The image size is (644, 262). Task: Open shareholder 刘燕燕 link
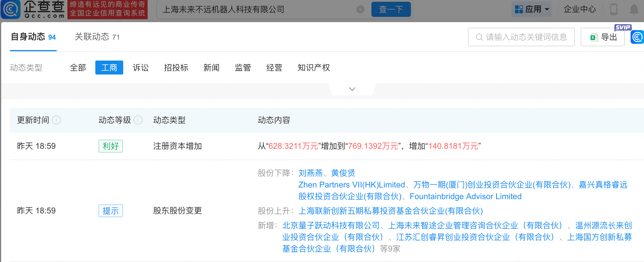pyautogui.click(x=311, y=173)
